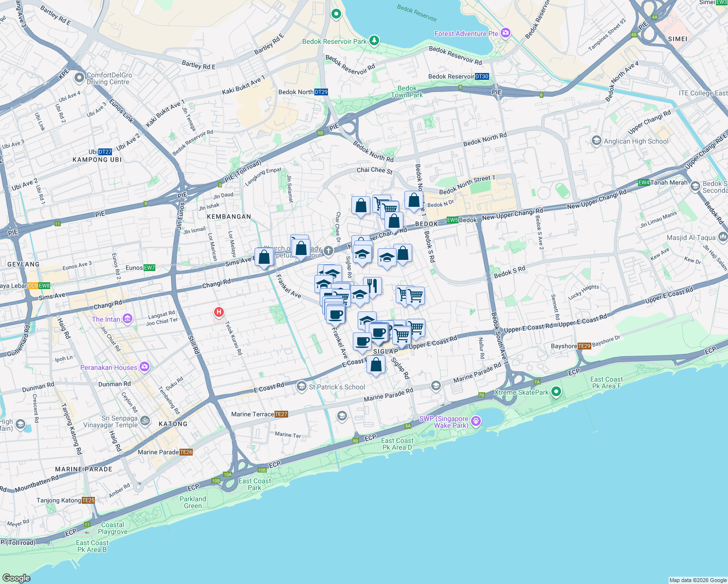The width and height of the screenshot is (728, 584).
Task: Click the Coastal Playgrove label
Action: pyautogui.click(x=112, y=528)
